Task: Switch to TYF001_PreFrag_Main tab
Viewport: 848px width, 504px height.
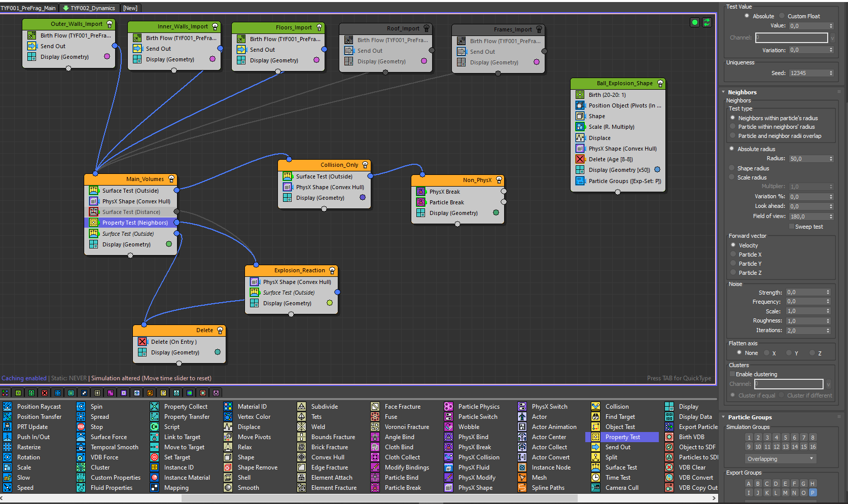Action: pos(29,8)
